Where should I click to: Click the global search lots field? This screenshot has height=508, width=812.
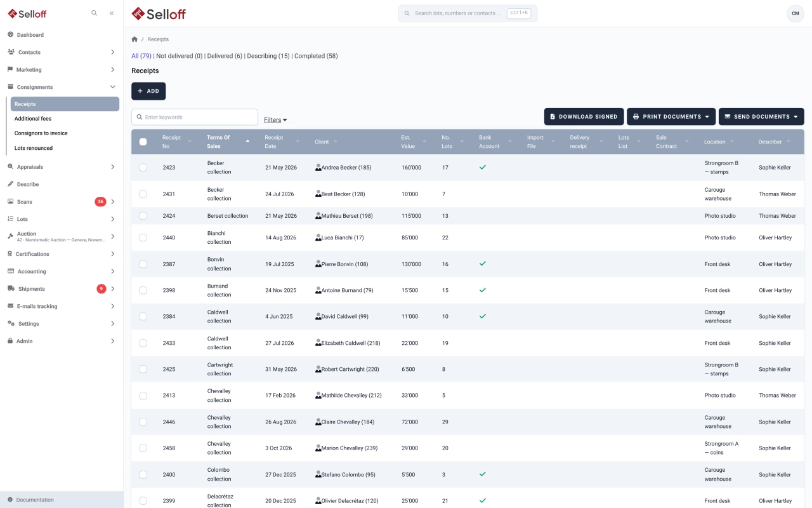pyautogui.click(x=468, y=13)
